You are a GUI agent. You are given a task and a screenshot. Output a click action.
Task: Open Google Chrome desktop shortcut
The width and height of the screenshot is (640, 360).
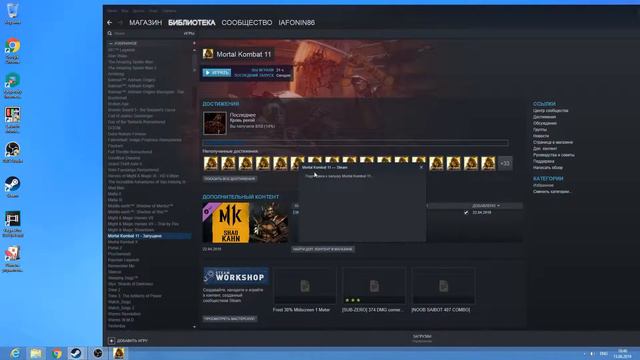click(x=13, y=51)
